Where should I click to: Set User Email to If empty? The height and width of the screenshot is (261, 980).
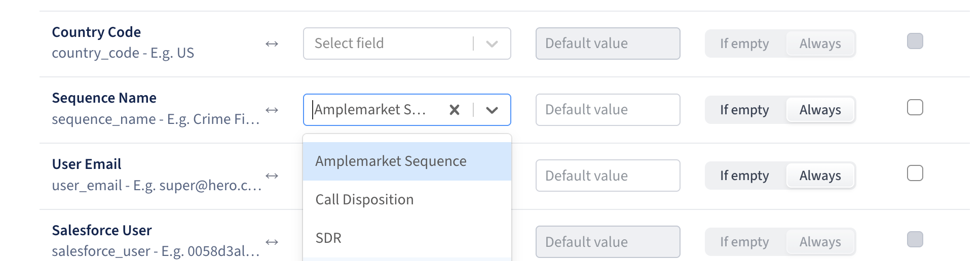744,176
